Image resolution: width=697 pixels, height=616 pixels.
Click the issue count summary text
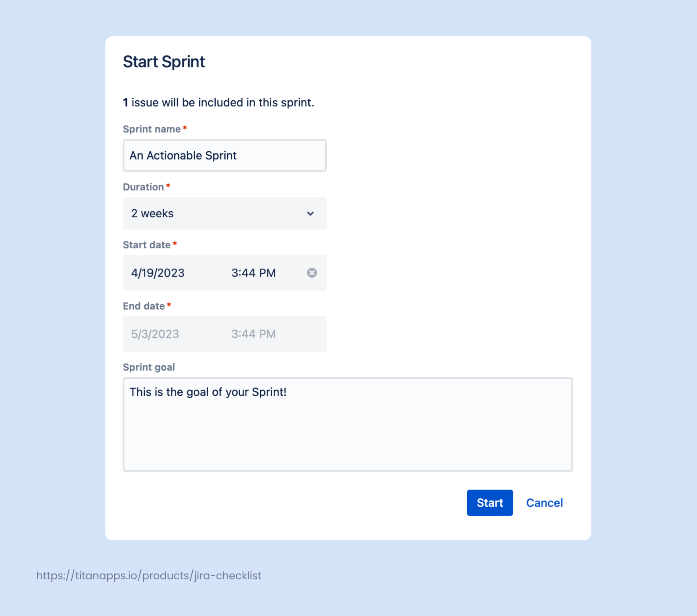click(218, 102)
